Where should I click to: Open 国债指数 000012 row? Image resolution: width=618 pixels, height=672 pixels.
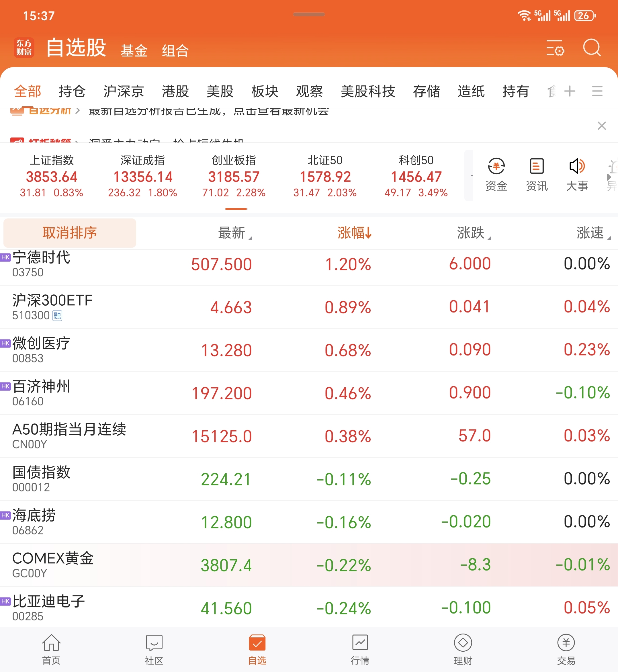point(309,479)
